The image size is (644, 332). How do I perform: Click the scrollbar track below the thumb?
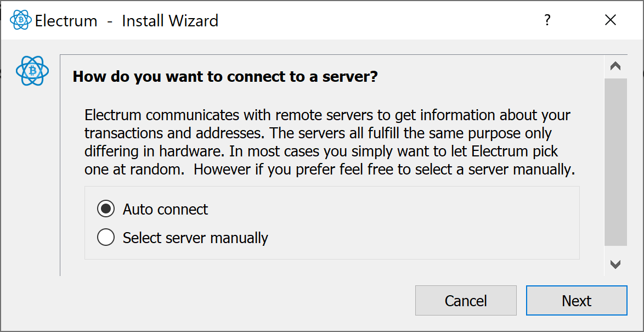[615, 251]
